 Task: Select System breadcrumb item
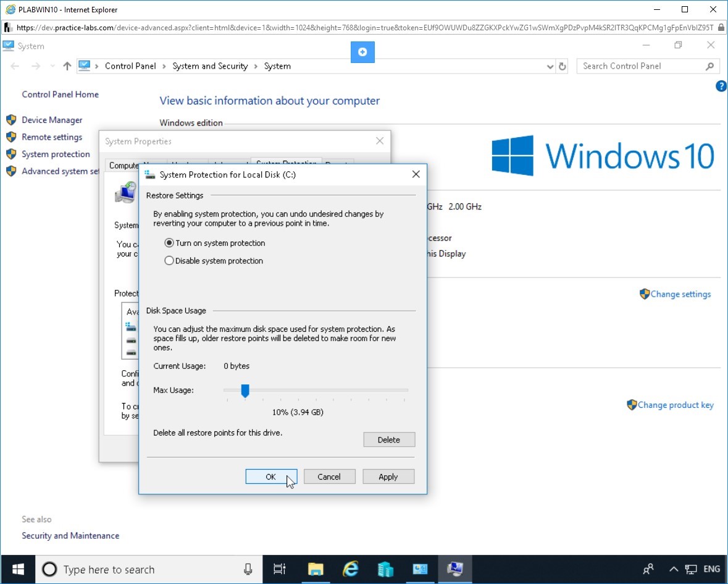pos(278,66)
